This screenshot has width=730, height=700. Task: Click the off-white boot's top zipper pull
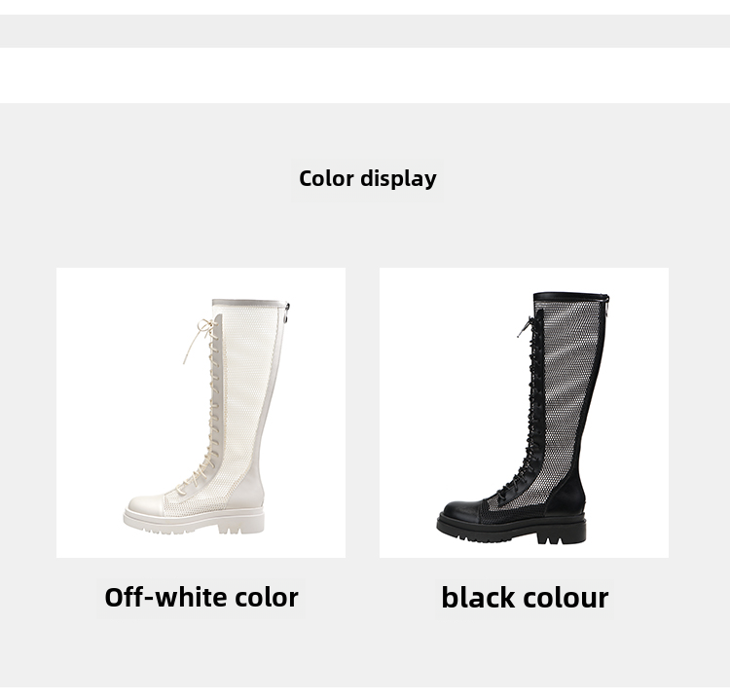287,311
